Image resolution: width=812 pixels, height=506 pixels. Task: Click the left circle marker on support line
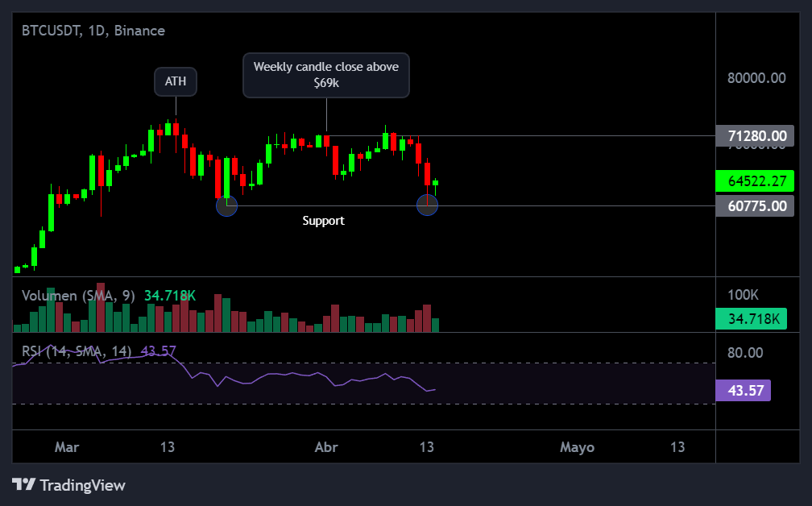pos(227,205)
